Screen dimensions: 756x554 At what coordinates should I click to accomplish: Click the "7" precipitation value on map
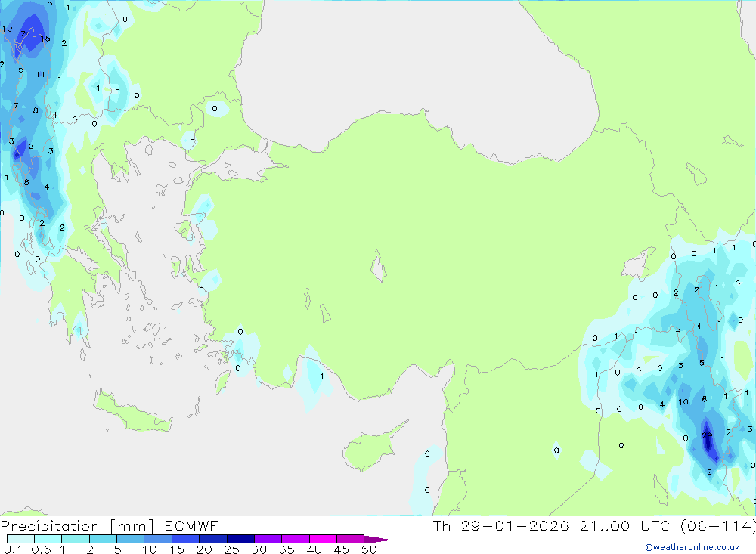[x=16, y=106]
